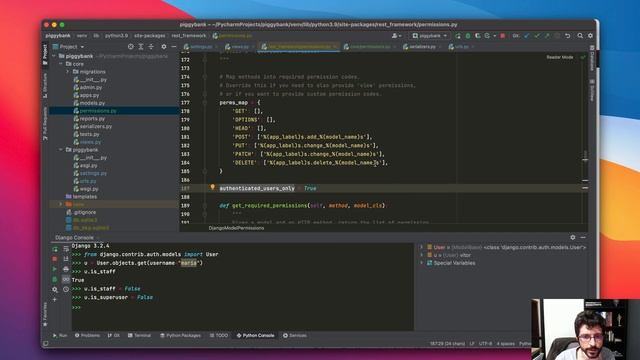Rerun the Django console

[x=55, y=249]
